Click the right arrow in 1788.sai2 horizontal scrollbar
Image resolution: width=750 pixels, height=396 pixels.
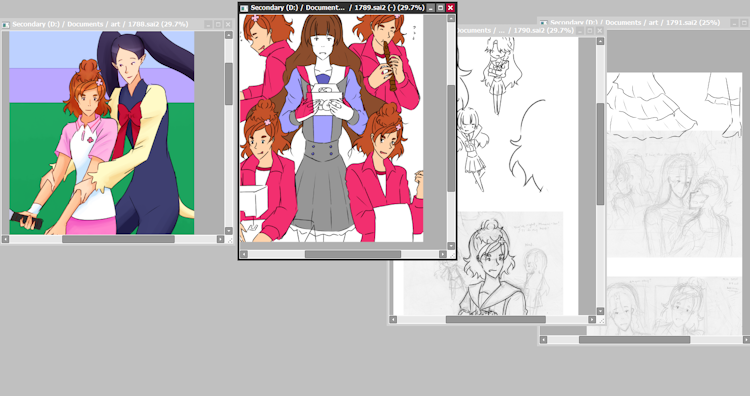click(221, 239)
